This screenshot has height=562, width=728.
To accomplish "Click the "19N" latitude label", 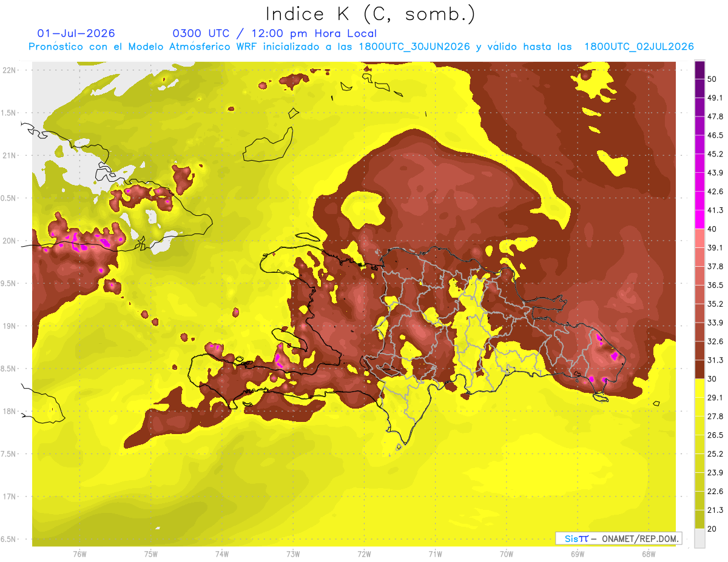I will [8, 326].
